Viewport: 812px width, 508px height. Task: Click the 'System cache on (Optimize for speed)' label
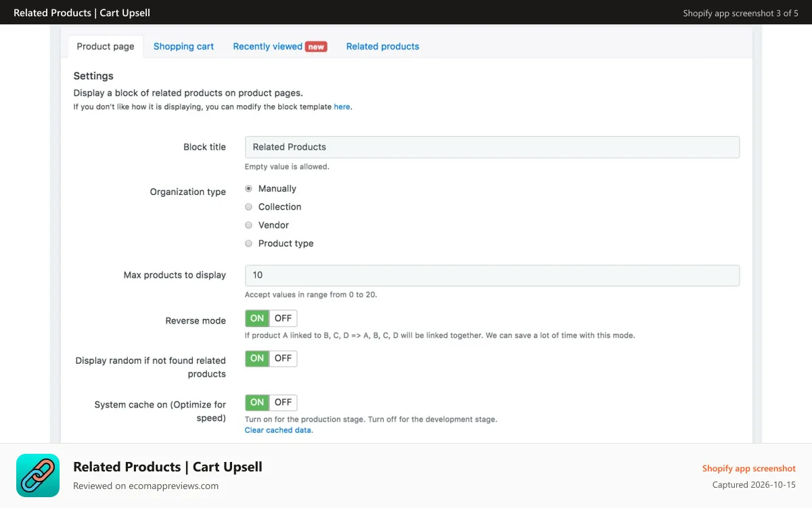click(x=160, y=411)
